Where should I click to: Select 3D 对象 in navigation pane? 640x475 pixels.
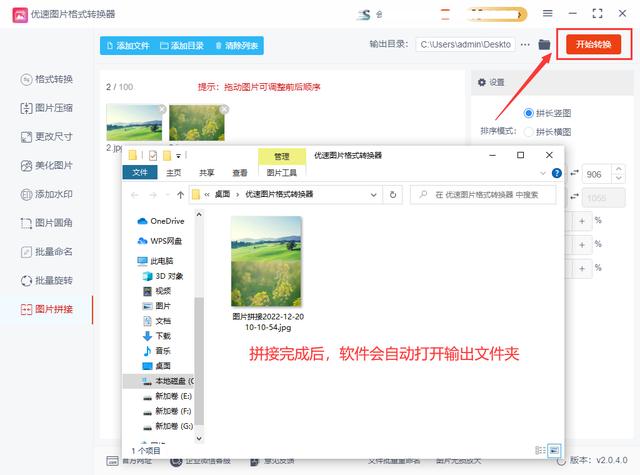click(163, 276)
